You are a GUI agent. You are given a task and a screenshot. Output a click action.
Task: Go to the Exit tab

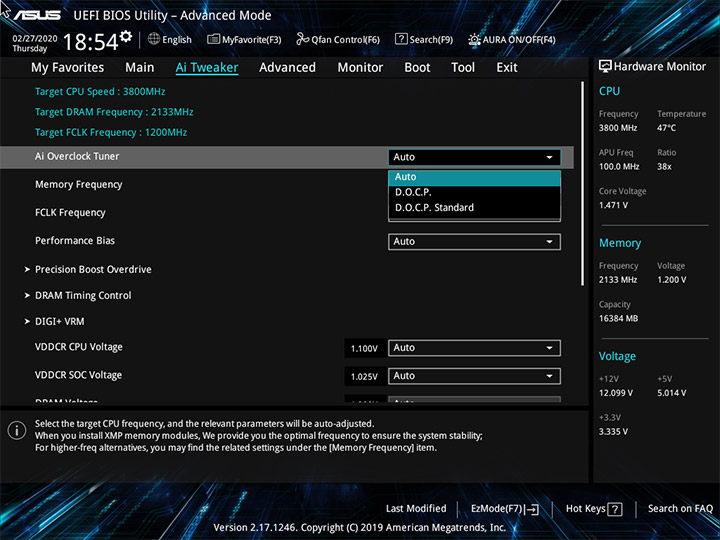pyautogui.click(x=506, y=68)
